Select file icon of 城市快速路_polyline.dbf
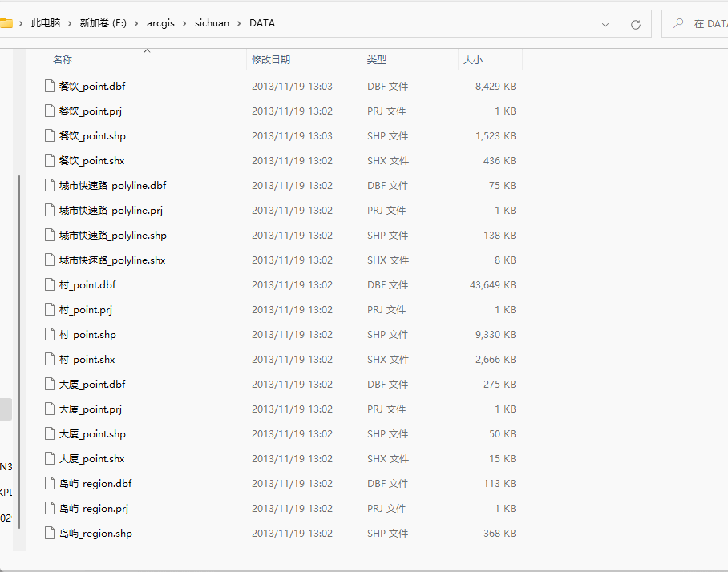 [50, 185]
